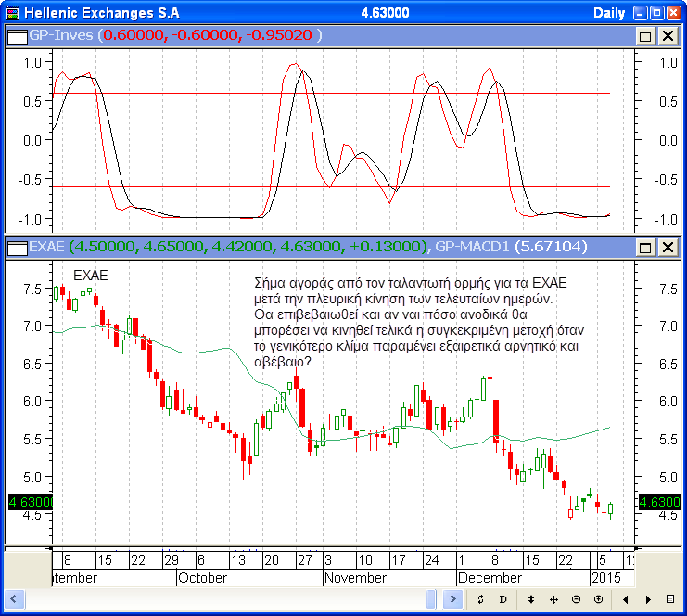Click the horizontal scrollbar thumb
Viewport: 687px width, 616px height.
point(431,599)
